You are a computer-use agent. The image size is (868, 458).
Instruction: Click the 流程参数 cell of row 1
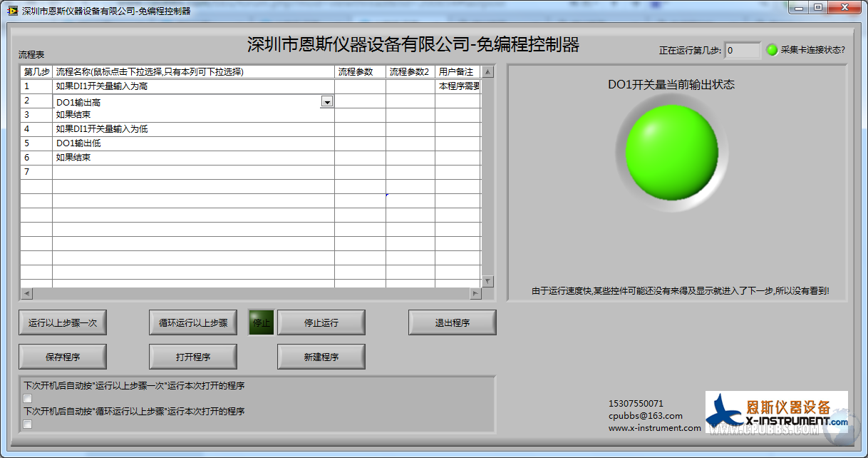pyautogui.click(x=360, y=86)
